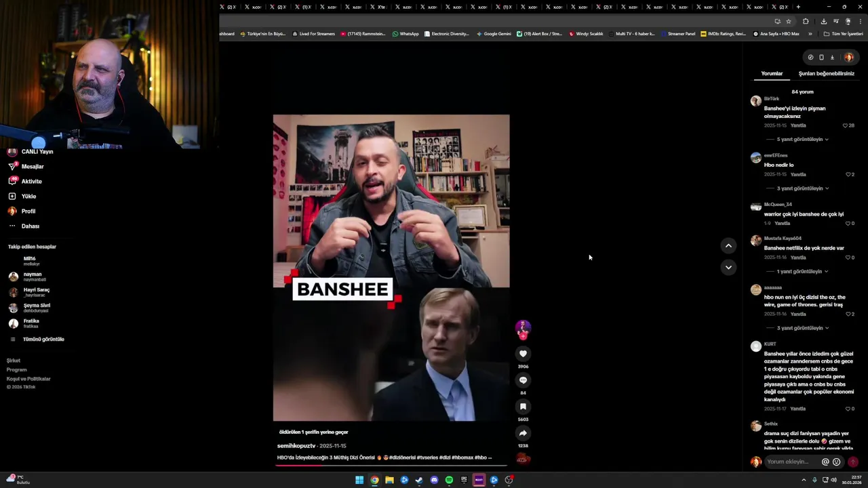Image resolution: width=868 pixels, height=488 pixels.
Task: Show hidden tray icons chevron
Action: (804, 480)
